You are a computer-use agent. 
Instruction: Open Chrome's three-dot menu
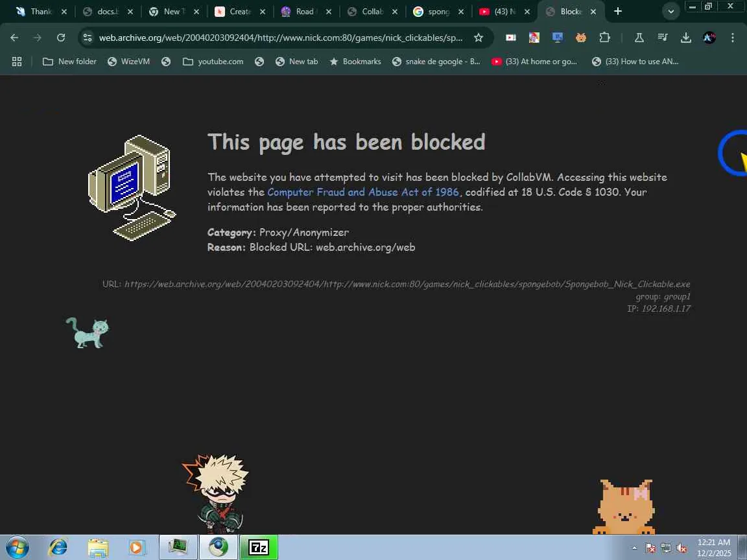coord(732,38)
